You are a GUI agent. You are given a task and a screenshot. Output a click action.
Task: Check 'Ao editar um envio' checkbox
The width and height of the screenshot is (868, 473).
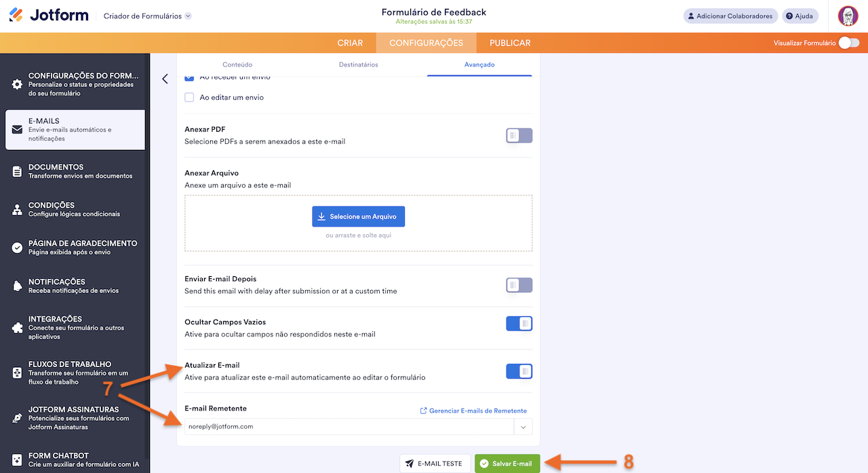189,98
